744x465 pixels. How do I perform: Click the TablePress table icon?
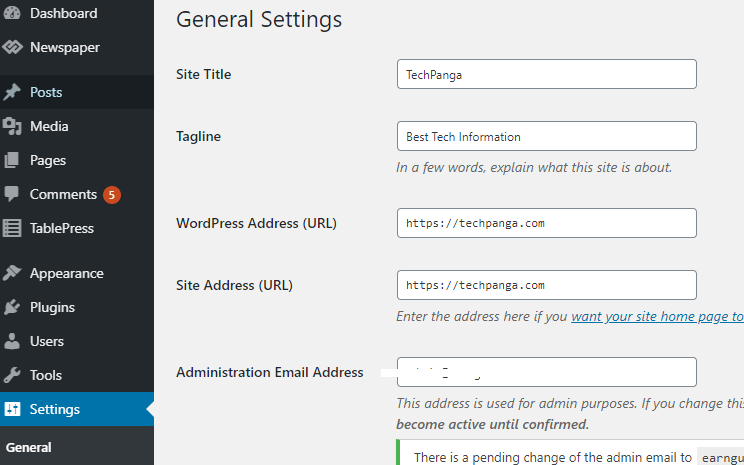pos(12,228)
